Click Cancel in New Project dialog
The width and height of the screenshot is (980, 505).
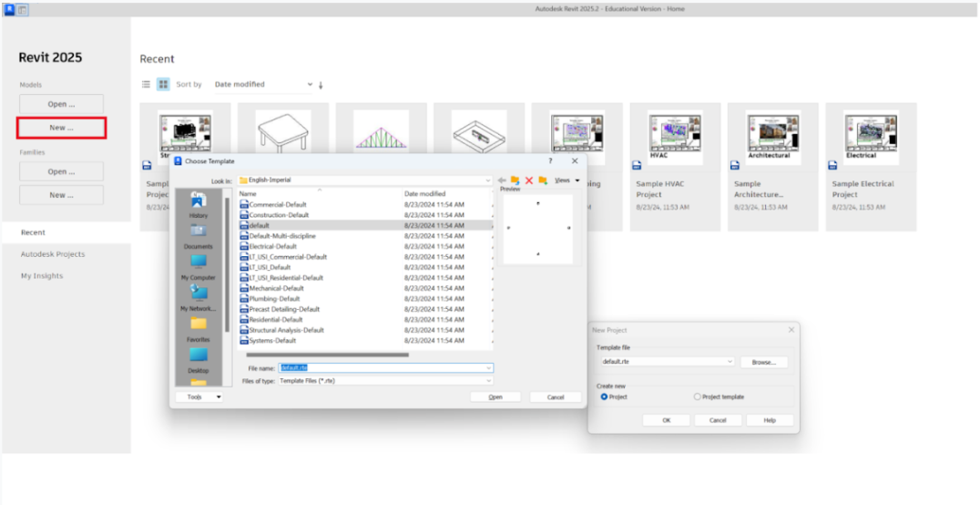tap(718, 420)
